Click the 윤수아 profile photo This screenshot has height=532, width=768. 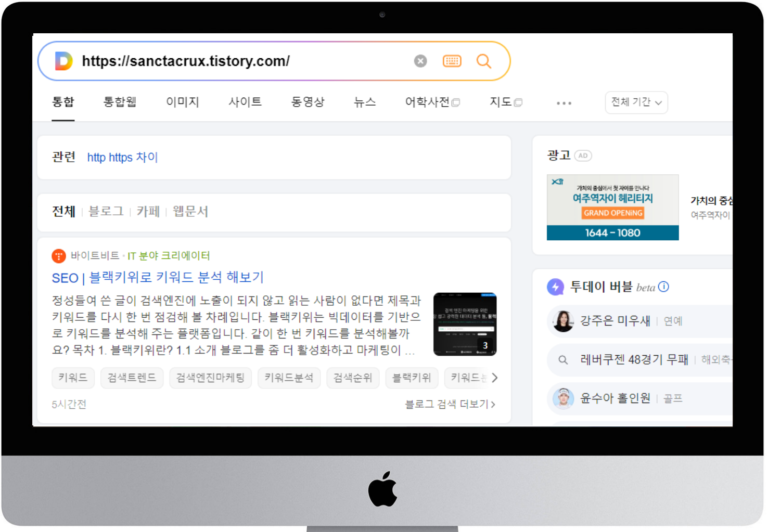[563, 398]
